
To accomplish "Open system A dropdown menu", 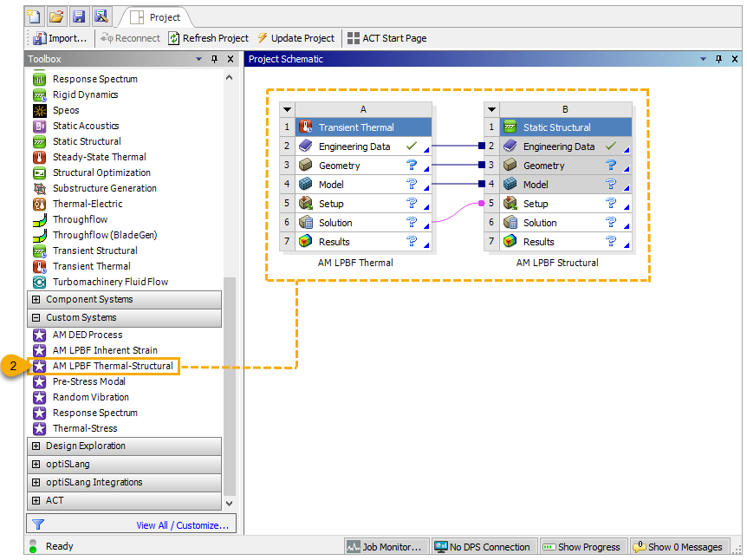I will click(x=287, y=109).
